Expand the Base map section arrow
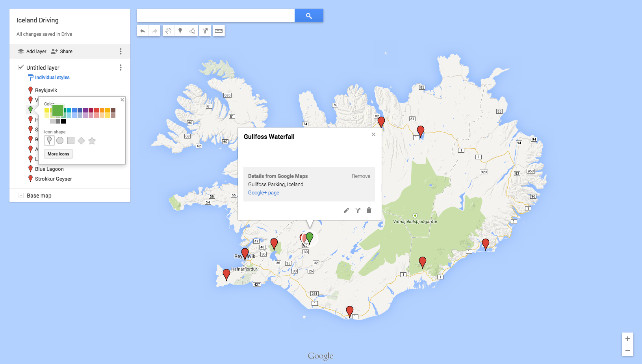The image size is (642, 364). (21, 196)
